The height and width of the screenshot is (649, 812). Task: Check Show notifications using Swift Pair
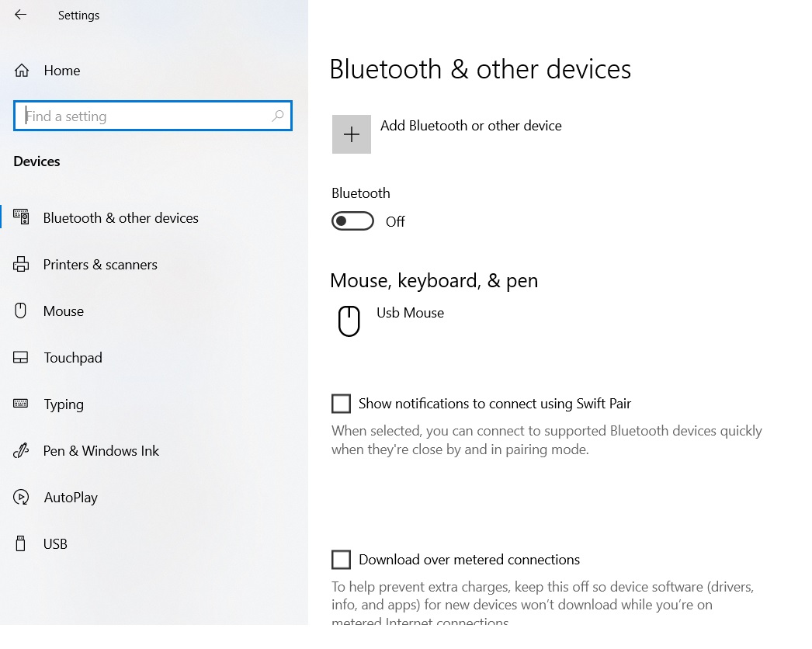pyautogui.click(x=341, y=404)
